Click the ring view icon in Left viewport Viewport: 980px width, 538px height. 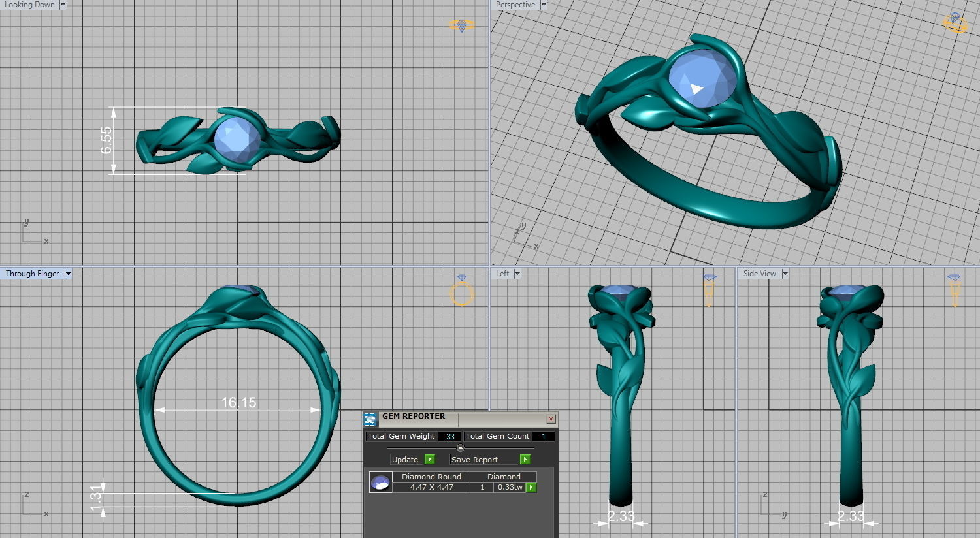click(x=710, y=291)
